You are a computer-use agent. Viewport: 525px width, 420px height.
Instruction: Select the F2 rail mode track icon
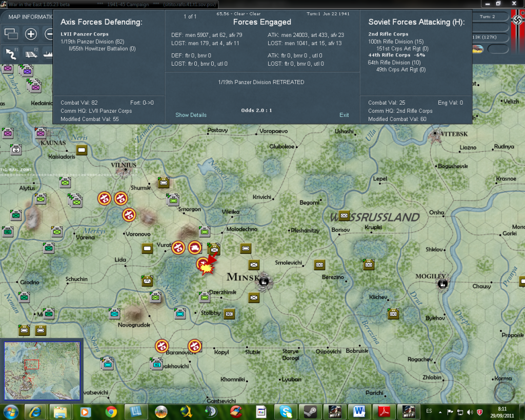click(x=31, y=53)
